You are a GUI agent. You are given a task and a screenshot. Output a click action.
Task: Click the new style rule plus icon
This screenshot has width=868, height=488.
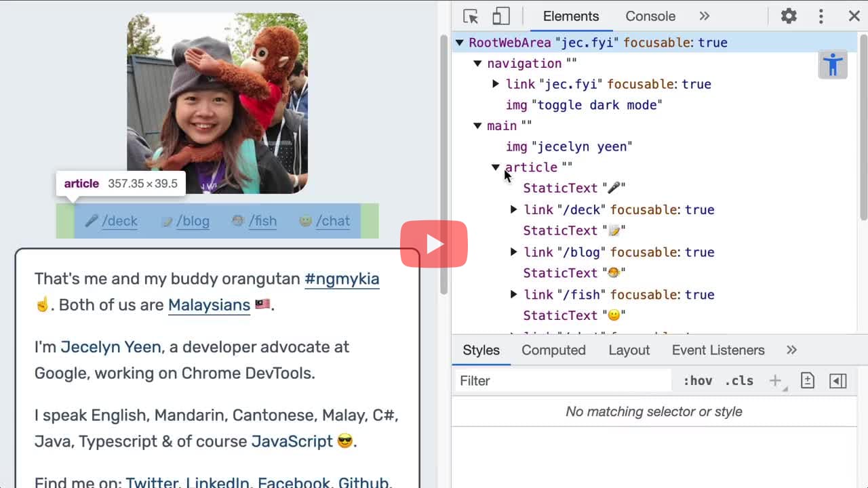[x=776, y=381]
